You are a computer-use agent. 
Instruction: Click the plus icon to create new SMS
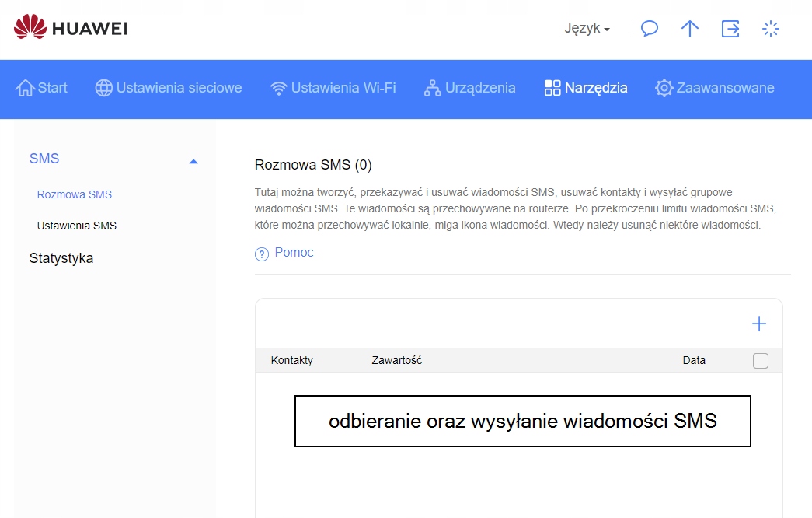pos(759,324)
